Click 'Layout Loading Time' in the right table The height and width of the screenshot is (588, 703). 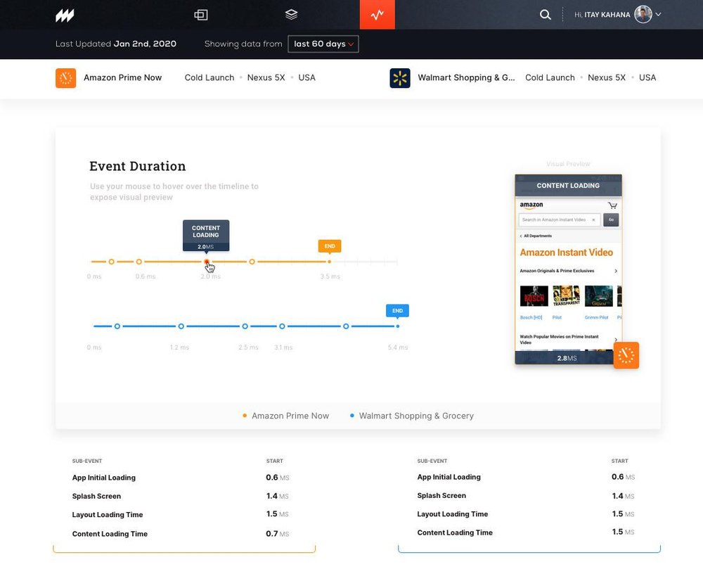click(x=452, y=514)
